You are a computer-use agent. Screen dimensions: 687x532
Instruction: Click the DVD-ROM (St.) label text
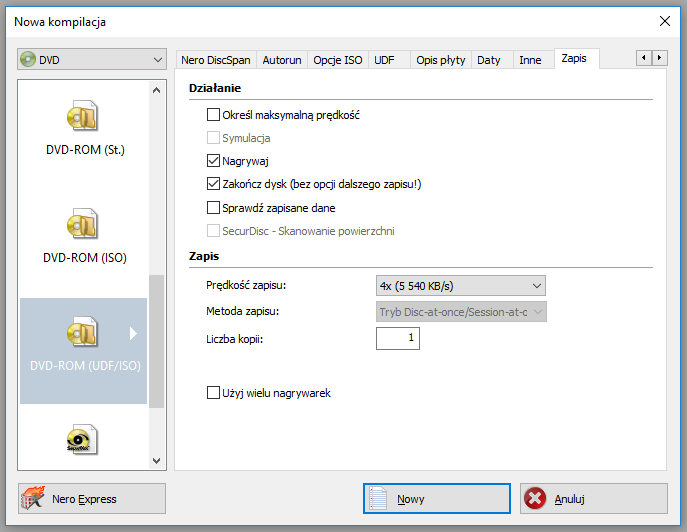[x=85, y=150]
